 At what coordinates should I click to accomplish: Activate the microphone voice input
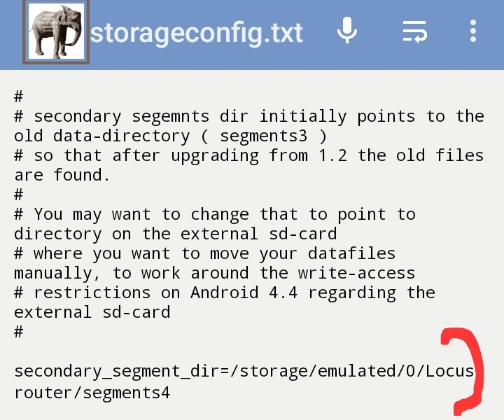(347, 31)
